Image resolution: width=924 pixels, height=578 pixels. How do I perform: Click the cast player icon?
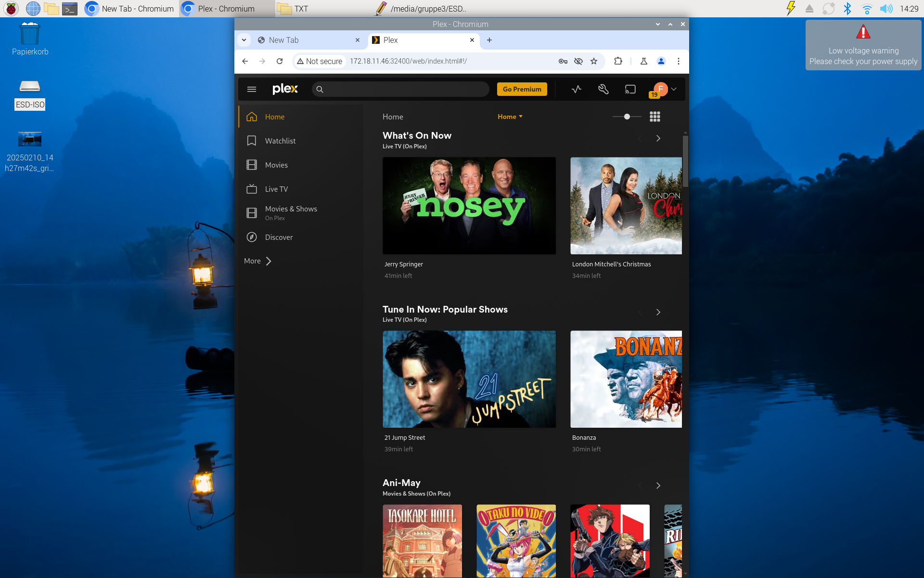tap(630, 89)
